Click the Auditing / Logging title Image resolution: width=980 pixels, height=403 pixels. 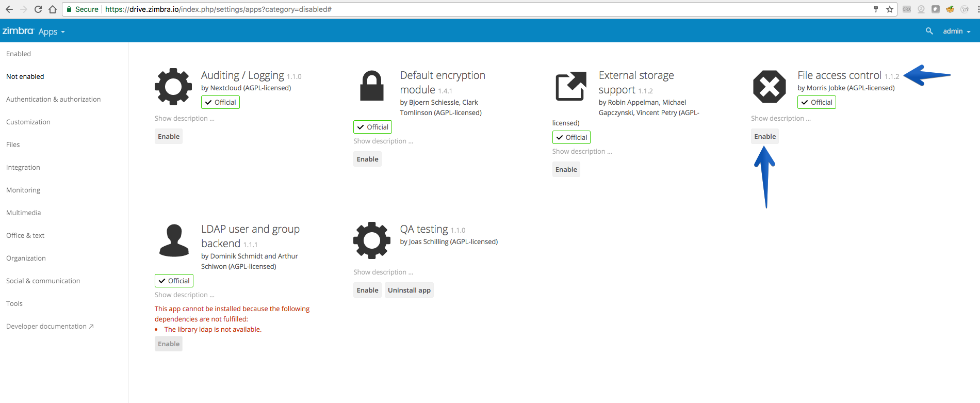[x=242, y=75]
